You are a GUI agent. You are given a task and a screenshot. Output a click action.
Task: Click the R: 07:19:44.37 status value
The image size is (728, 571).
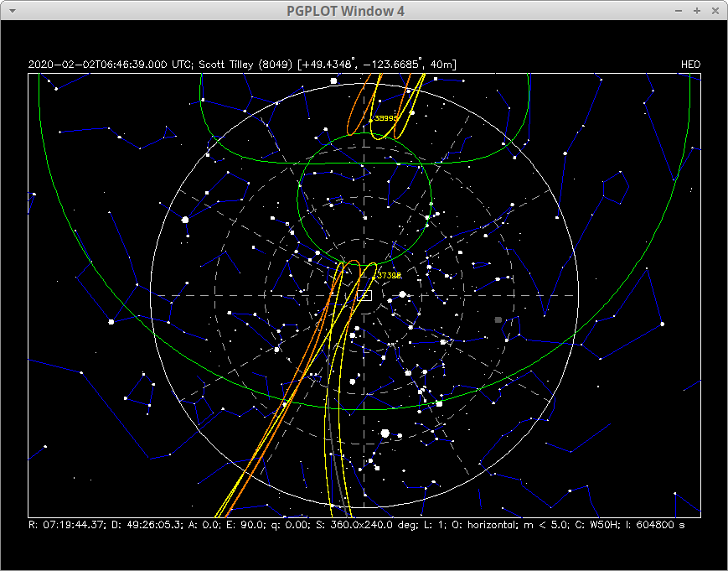pos(68,525)
